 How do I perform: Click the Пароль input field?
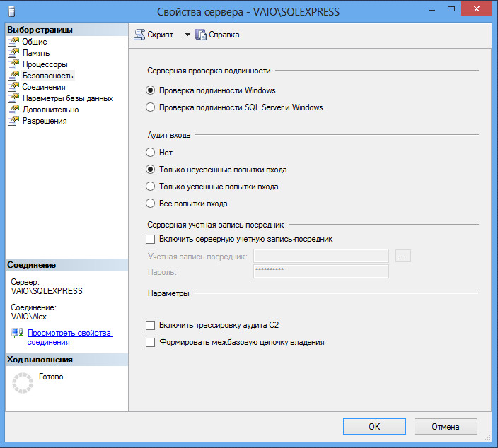320,271
